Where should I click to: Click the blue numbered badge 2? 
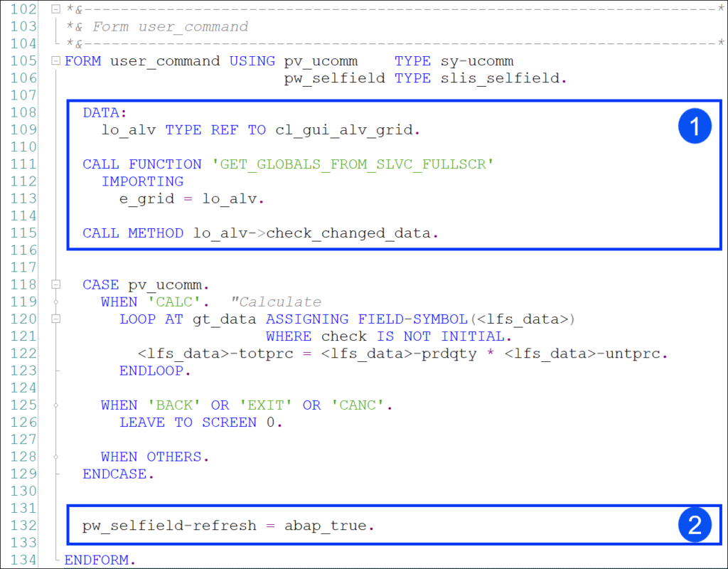coord(695,524)
